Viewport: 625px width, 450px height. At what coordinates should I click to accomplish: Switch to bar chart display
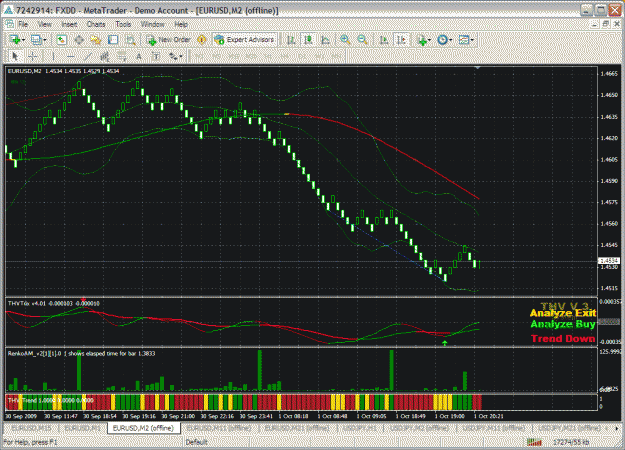291,40
